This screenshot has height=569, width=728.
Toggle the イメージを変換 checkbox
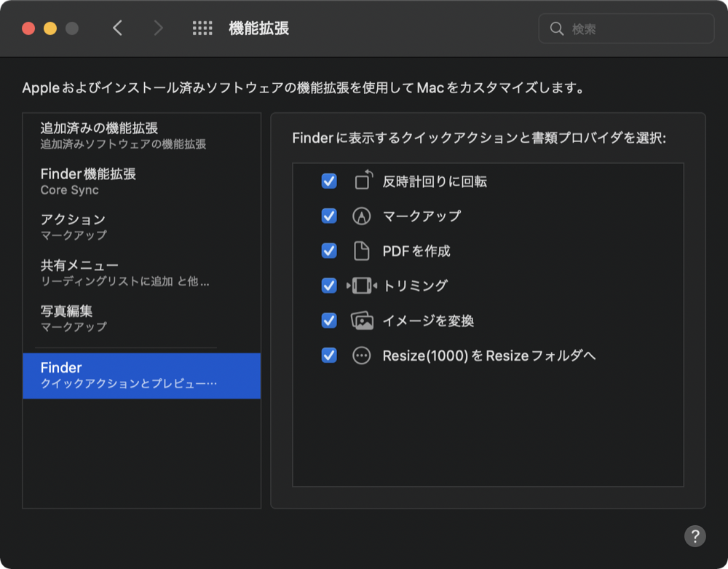coord(329,321)
